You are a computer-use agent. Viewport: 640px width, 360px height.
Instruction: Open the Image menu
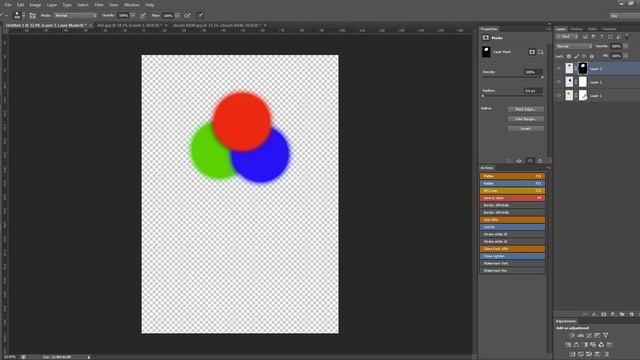[35, 5]
